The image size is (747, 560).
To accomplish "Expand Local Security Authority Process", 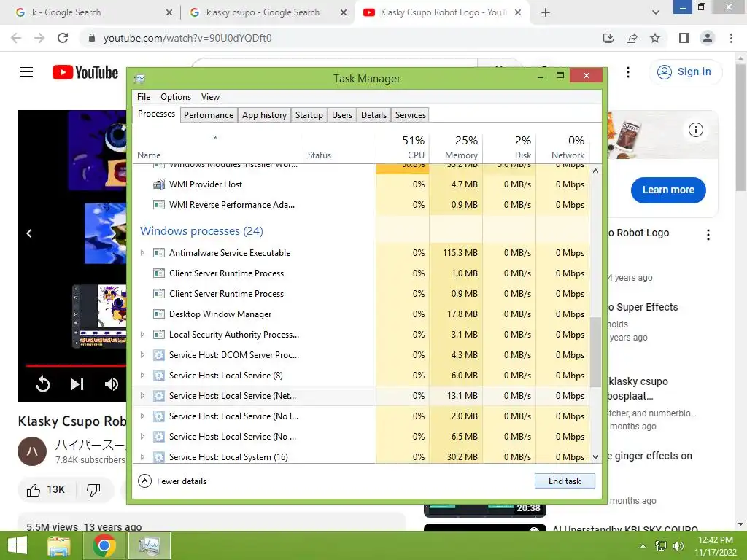I will 142,335.
